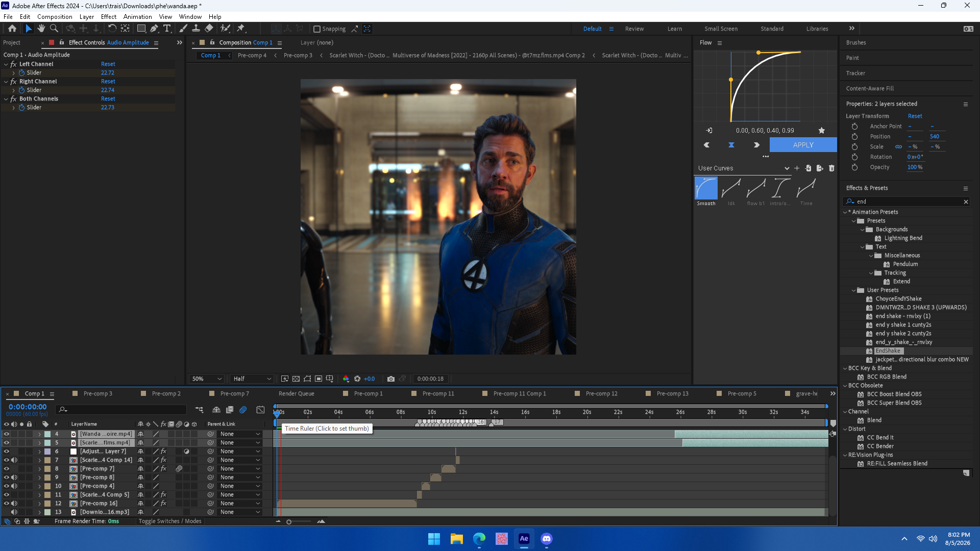Open the magnification 50% dropdown

click(x=206, y=379)
